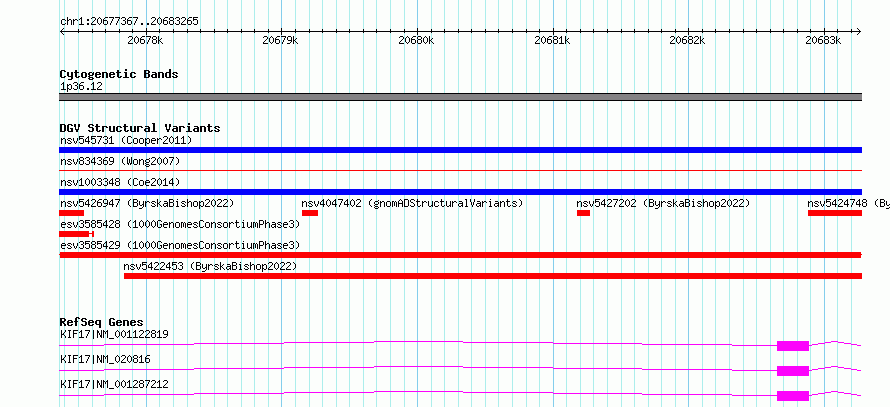Open the esv3585428 variant red glyph
Image resolution: width=890 pixels, height=407 pixels.
76,234
